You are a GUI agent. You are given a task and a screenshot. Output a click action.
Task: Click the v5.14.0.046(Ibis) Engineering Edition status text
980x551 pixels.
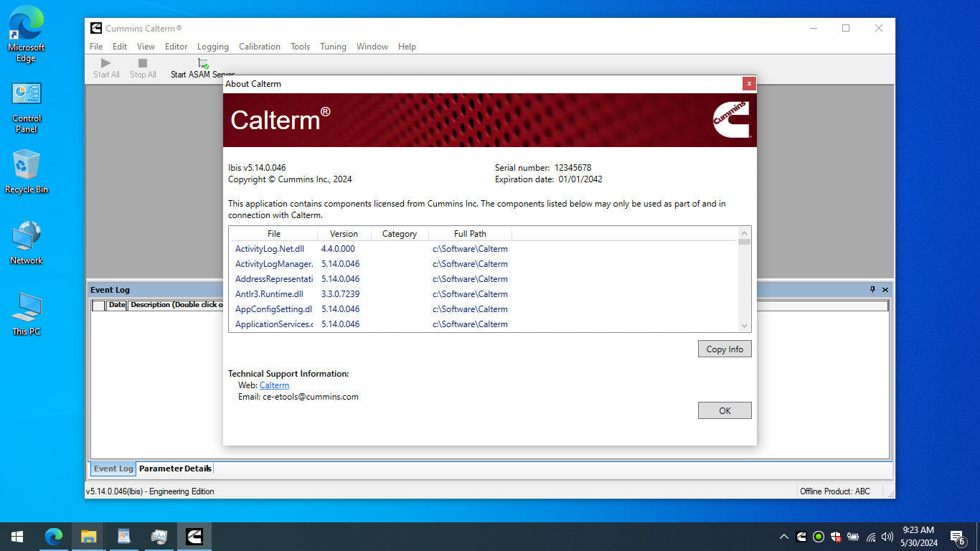[150, 491]
